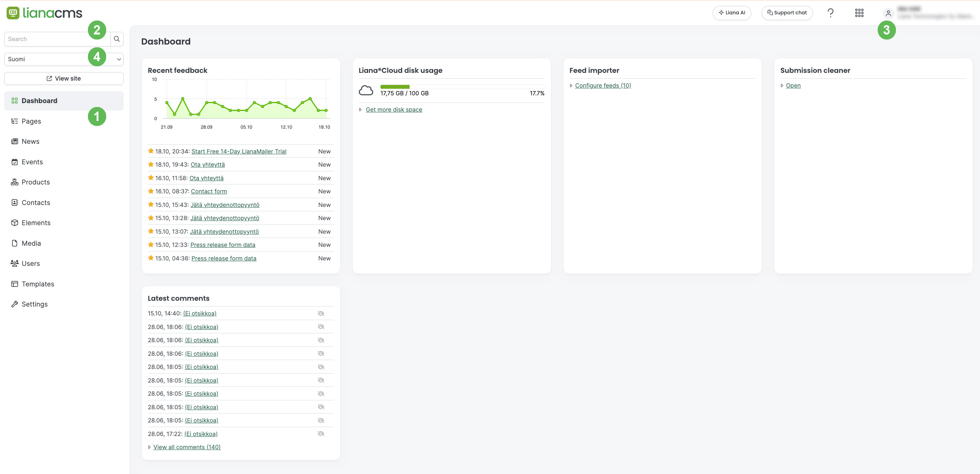
Task: Expand View all comments (140) arrow
Action: click(x=150, y=447)
